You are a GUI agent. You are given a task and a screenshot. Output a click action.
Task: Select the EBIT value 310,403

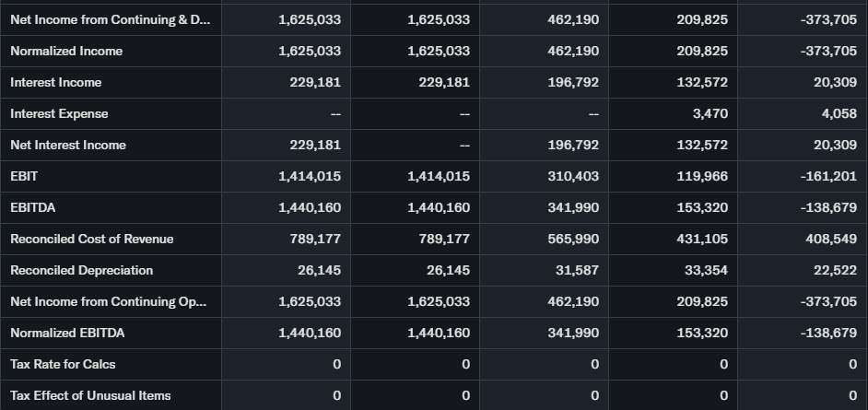[573, 176]
